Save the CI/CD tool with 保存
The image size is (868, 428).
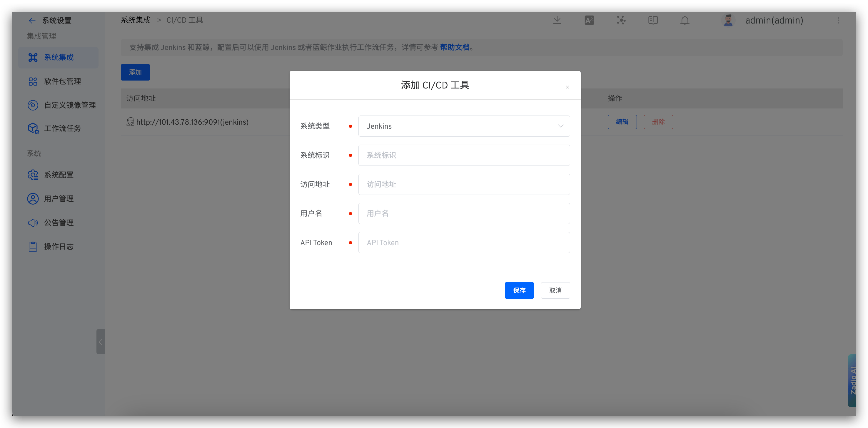coord(519,290)
